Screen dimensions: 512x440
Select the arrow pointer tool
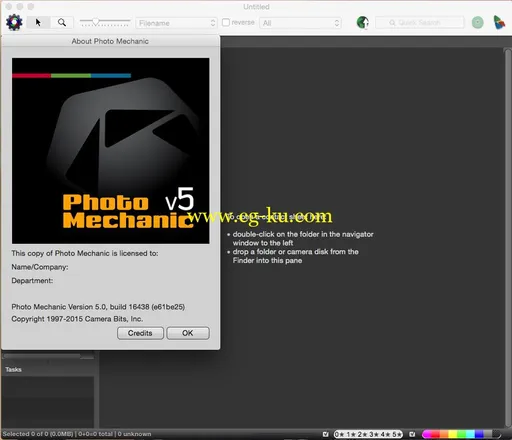(x=38, y=23)
